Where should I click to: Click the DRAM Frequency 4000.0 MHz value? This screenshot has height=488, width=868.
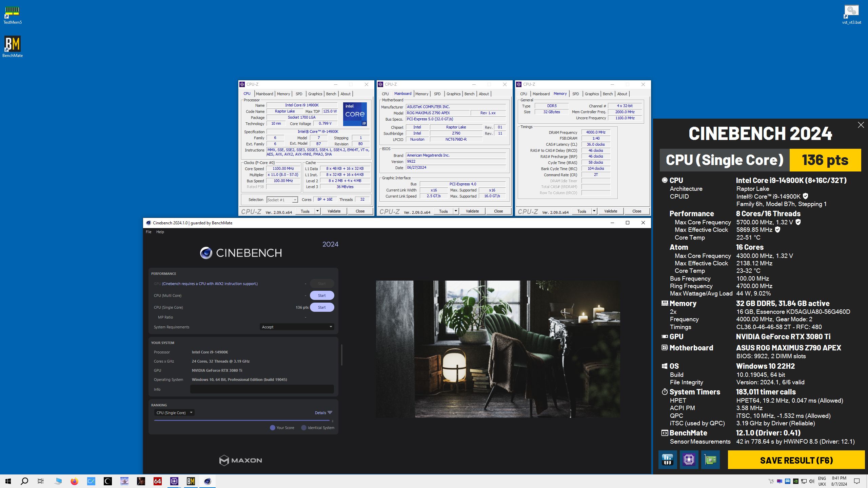pos(596,132)
